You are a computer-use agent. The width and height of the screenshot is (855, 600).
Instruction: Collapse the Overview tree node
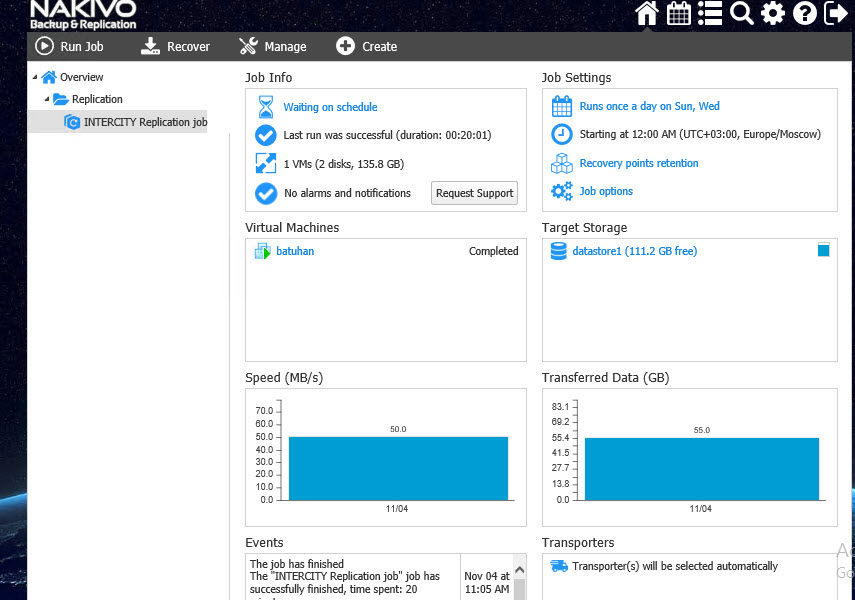[35, 77]
